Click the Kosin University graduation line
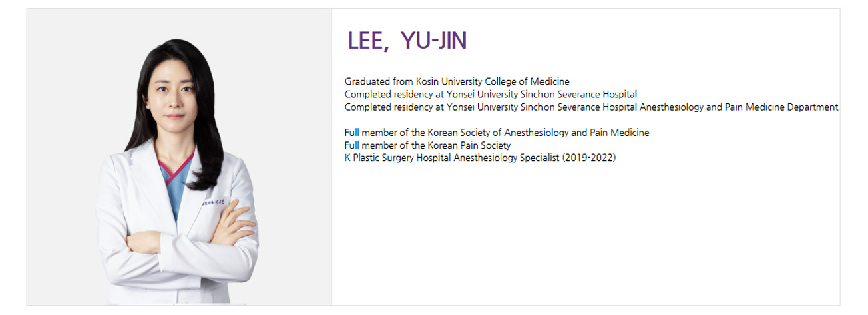 tap(457, 82)
